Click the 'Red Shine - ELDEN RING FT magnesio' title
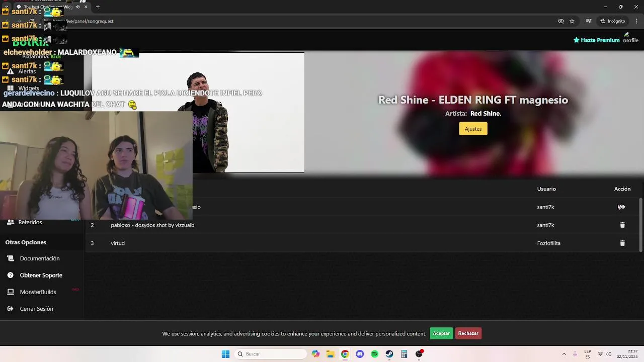This screenshot has height=362, width=644. [x=473, y=100]
